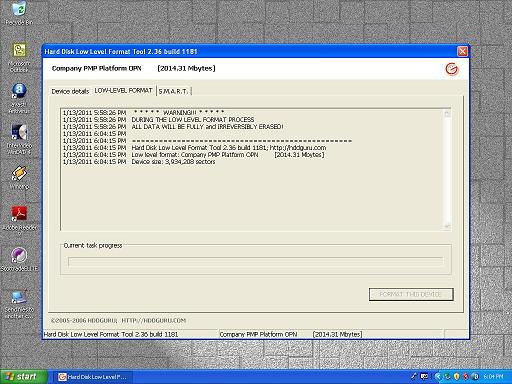Screen dimensions: 512x384
Task: Select the LOW-LEVEL FORMAT tab
Action: point(123,91)
